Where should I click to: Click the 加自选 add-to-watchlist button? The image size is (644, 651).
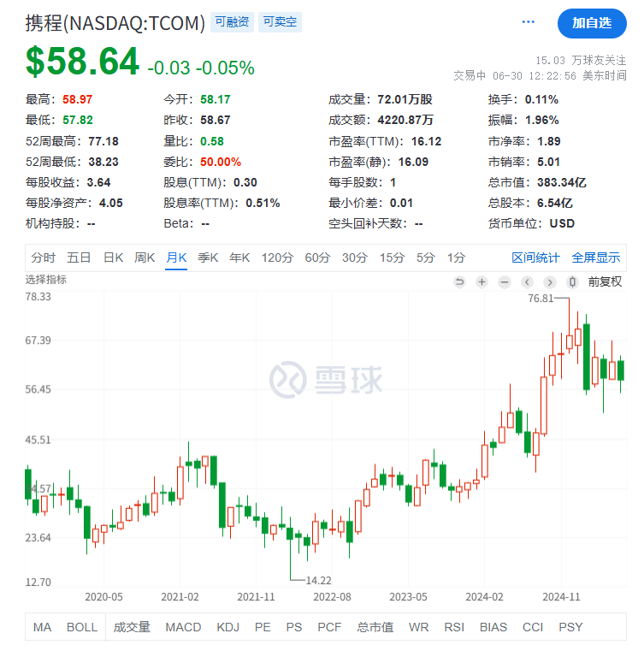point(592,23)
